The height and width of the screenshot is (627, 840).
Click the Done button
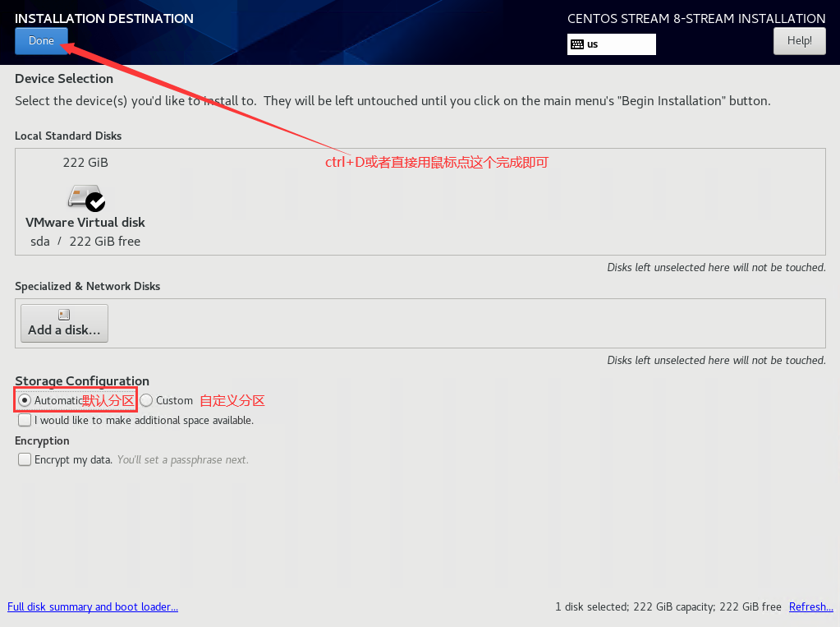tap(41, 41)
